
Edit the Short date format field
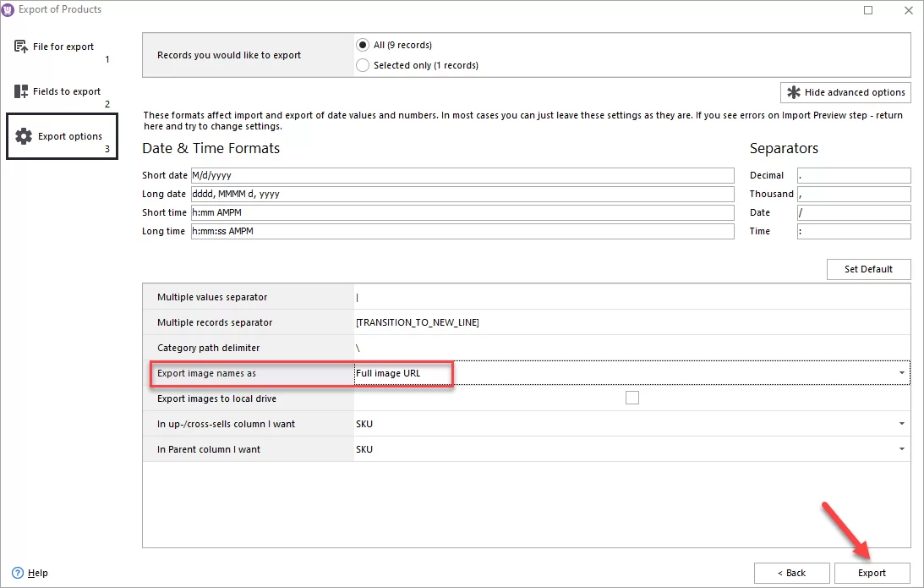pyautogui.click(x=462, y=175)
